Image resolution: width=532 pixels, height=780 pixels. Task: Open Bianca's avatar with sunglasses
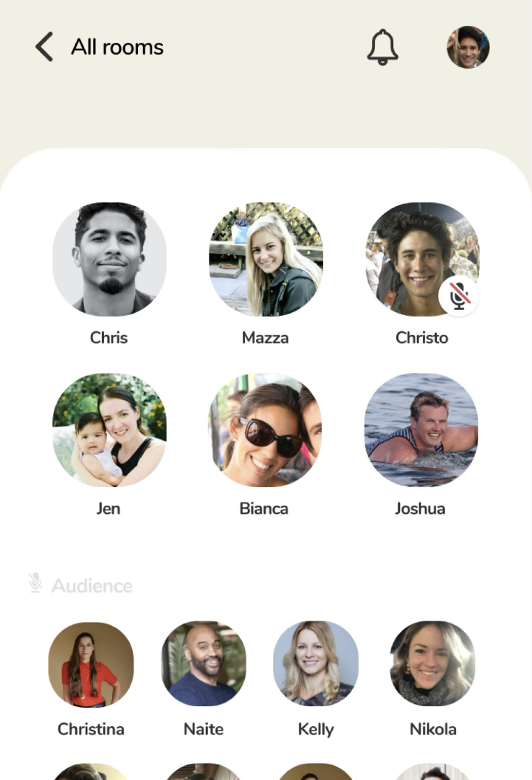pos(265,430)
